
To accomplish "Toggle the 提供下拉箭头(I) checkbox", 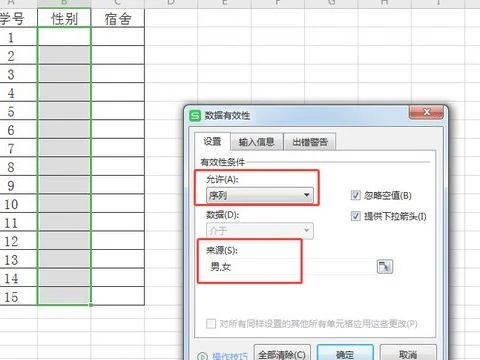I will click(x=356, y=216).
